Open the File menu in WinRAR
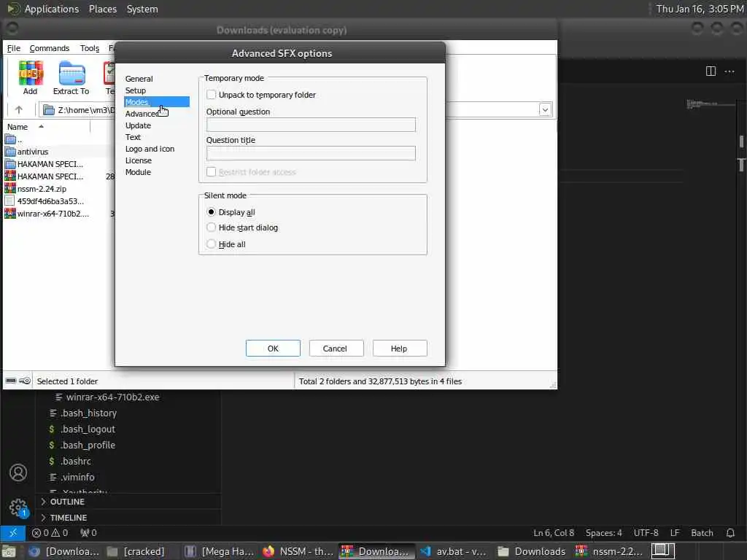Screen dimensions: 747x560 [x=13, y=48]
